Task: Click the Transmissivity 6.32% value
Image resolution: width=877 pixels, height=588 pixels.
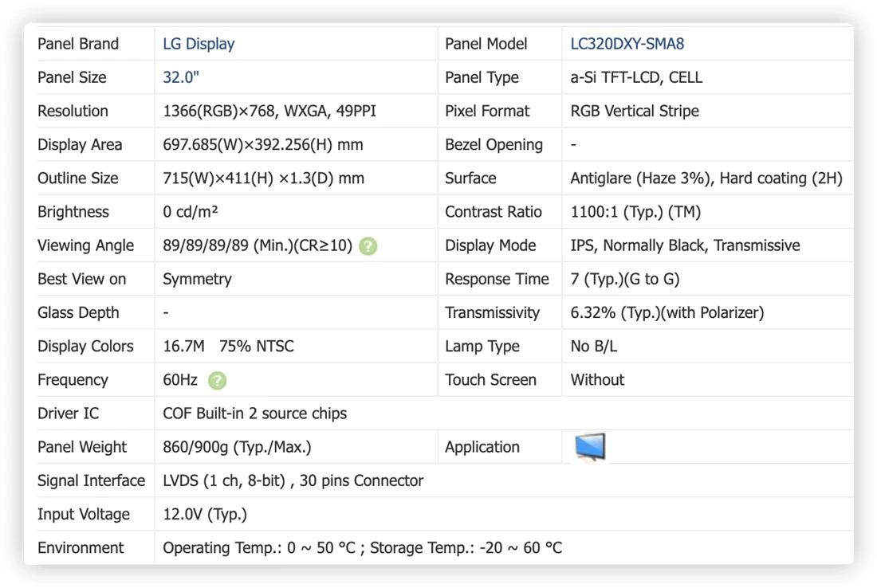Action: coord(667,312)
